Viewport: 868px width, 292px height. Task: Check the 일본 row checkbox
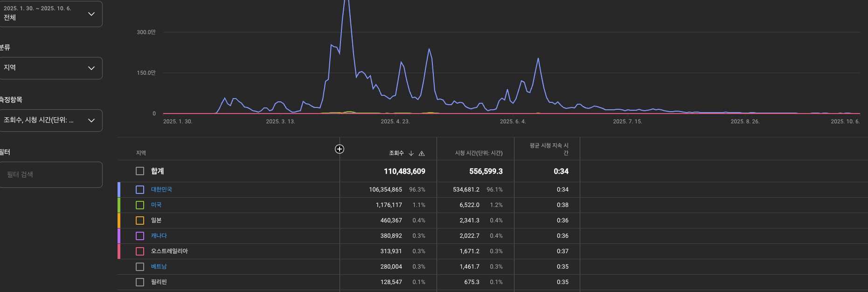pos(140,221)
